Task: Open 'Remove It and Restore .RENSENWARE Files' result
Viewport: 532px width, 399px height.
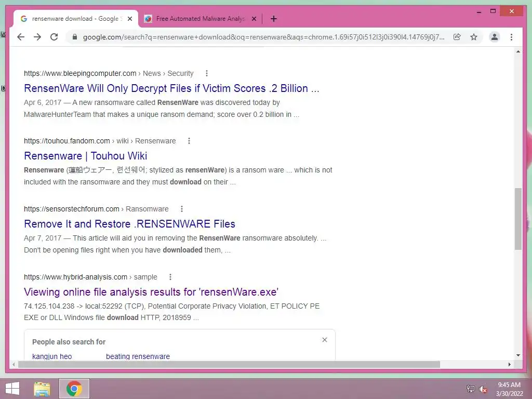Action: [129, 224]
